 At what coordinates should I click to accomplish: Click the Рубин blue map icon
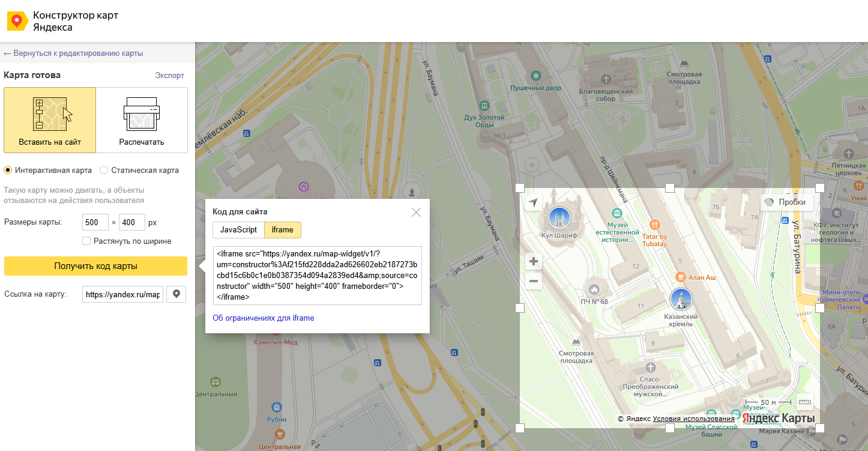click(x=276, y=407)
